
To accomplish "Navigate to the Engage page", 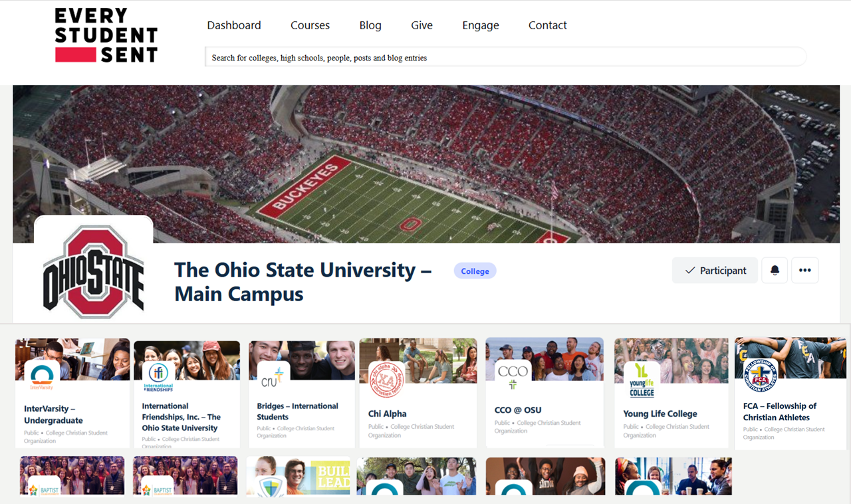I will 481,25.
